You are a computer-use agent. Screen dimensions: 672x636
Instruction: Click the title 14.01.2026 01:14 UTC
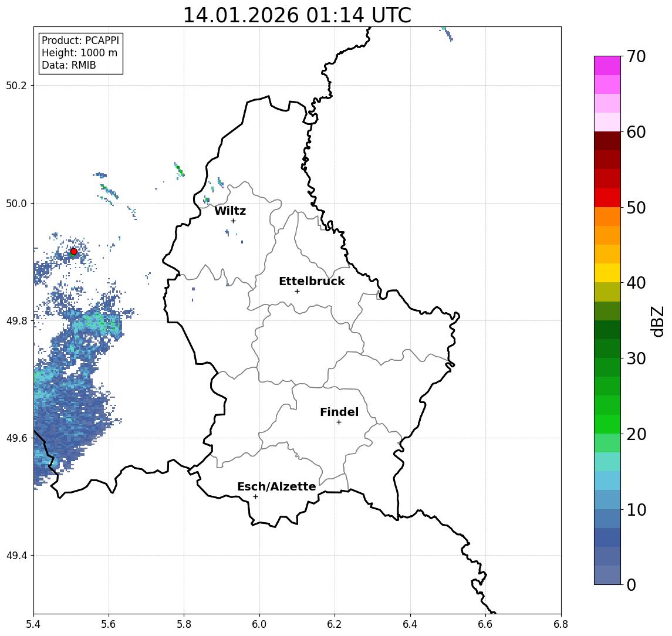point(297,15)
